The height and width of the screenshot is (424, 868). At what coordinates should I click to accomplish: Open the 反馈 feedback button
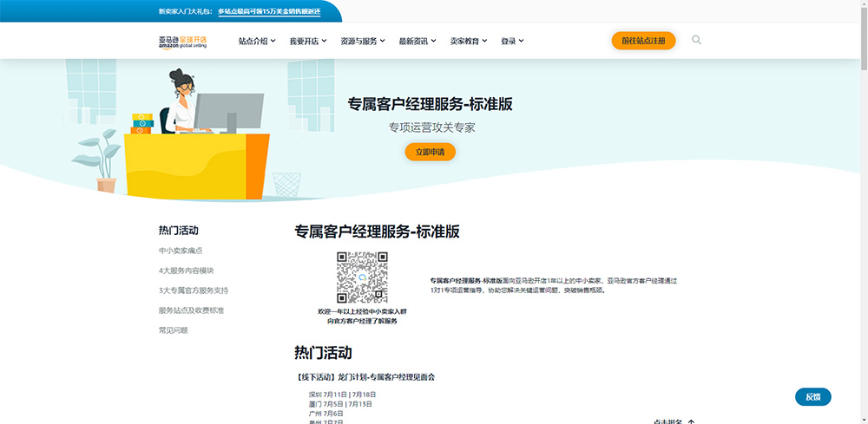click(x=812, y=397)
